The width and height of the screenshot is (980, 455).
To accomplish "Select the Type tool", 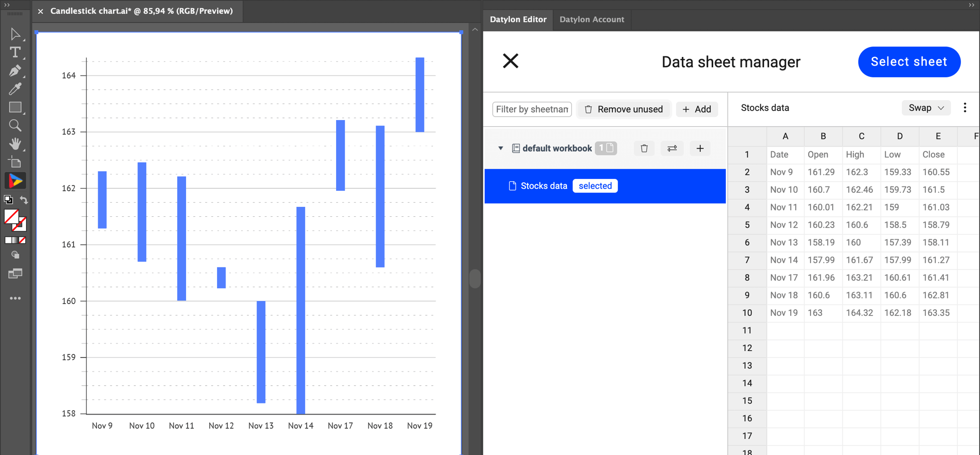I will (x=15, y=52).
